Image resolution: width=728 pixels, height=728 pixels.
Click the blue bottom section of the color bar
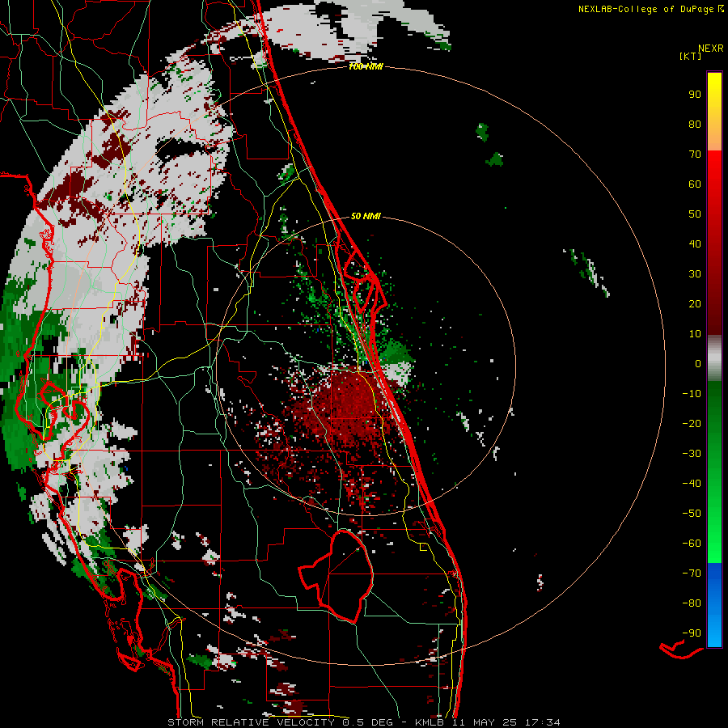coord(714,604)
